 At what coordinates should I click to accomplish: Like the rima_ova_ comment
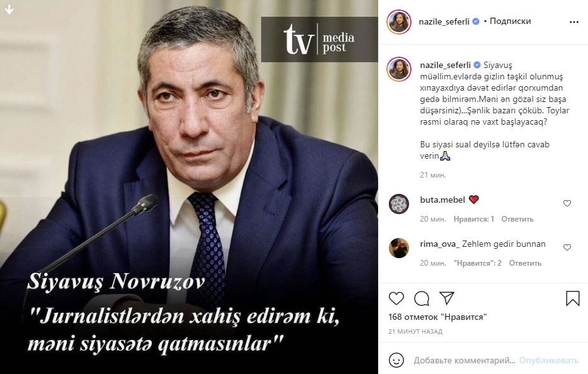pyautogui.click(x=567, y=247)
